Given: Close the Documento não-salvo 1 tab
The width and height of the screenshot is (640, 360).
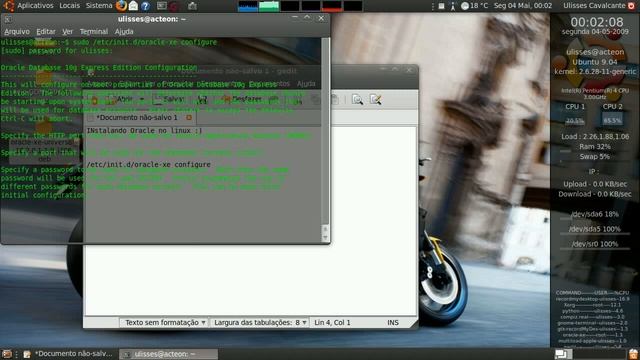Looking at the screenshot, I should (189, 118).
